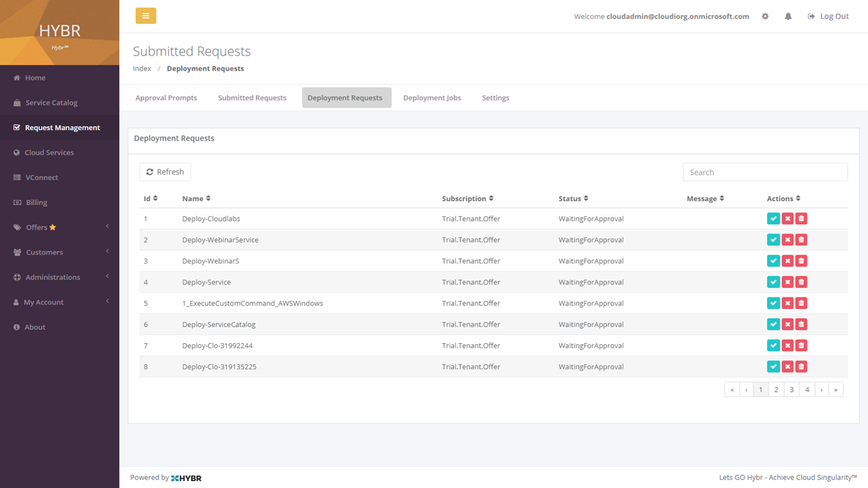Image resolution: width=868 pixels, height=488 pixels.
Task: Open the Deployment Jobs tab
Action: (x=432, y=98)
